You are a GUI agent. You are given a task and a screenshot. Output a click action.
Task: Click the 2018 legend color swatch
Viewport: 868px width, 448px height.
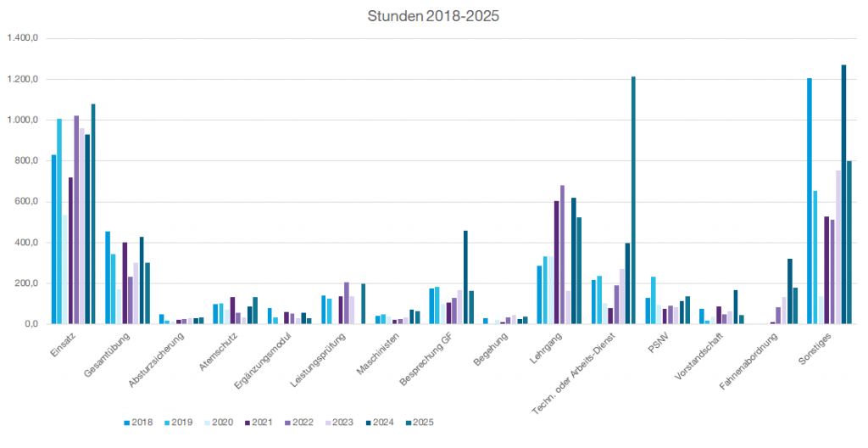(x=126, y=422)
